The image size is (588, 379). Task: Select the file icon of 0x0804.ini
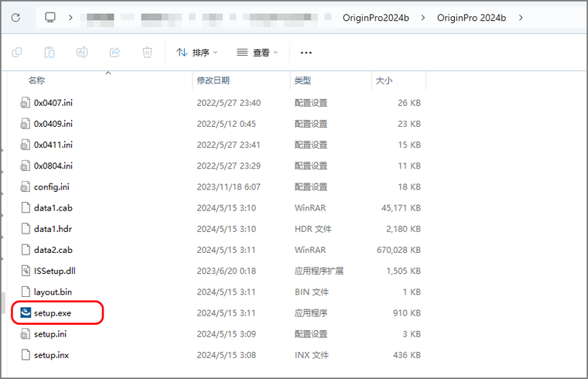point(25,166)
